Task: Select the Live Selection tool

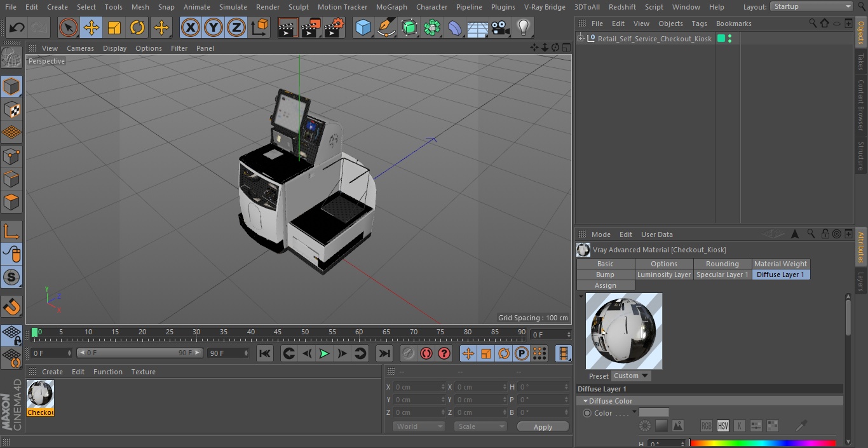Action: coord(69,27)
